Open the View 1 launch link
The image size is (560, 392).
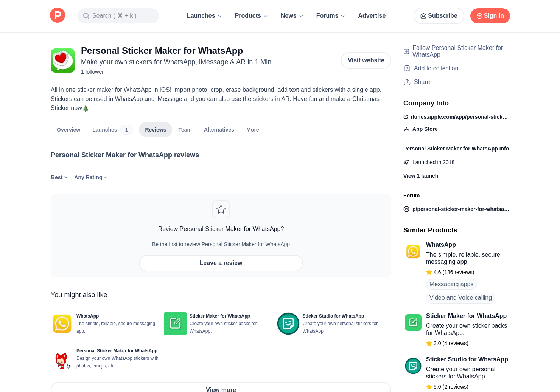point(421,176)
